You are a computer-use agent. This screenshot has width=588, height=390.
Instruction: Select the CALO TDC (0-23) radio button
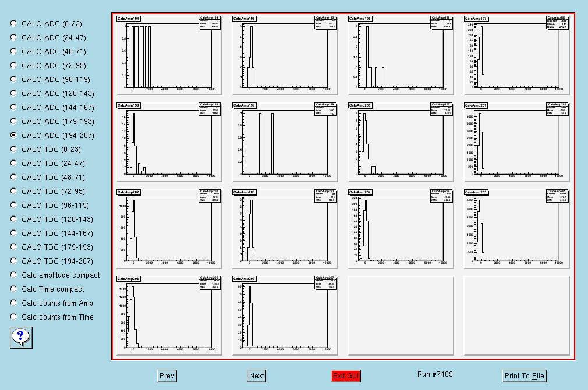(13, 149)
